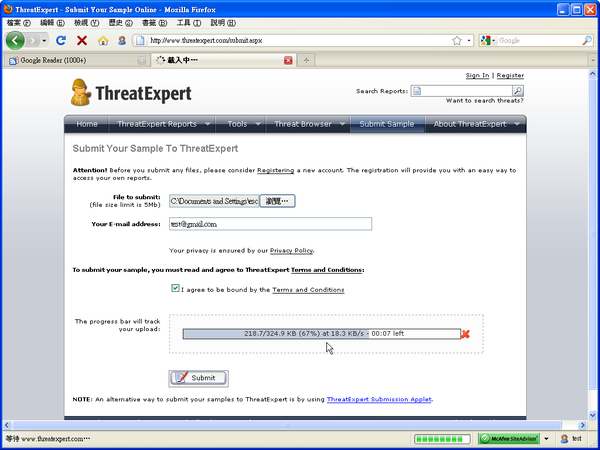This screenshot has width=600, height=450.
Task: Close the Google Reader tab
Action: (x=142, y=60)
